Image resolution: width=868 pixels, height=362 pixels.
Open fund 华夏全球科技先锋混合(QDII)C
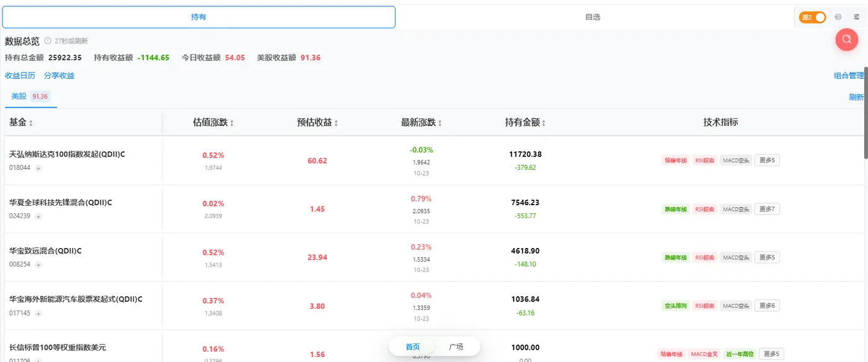pyautogui.click(x=61, y=202)
